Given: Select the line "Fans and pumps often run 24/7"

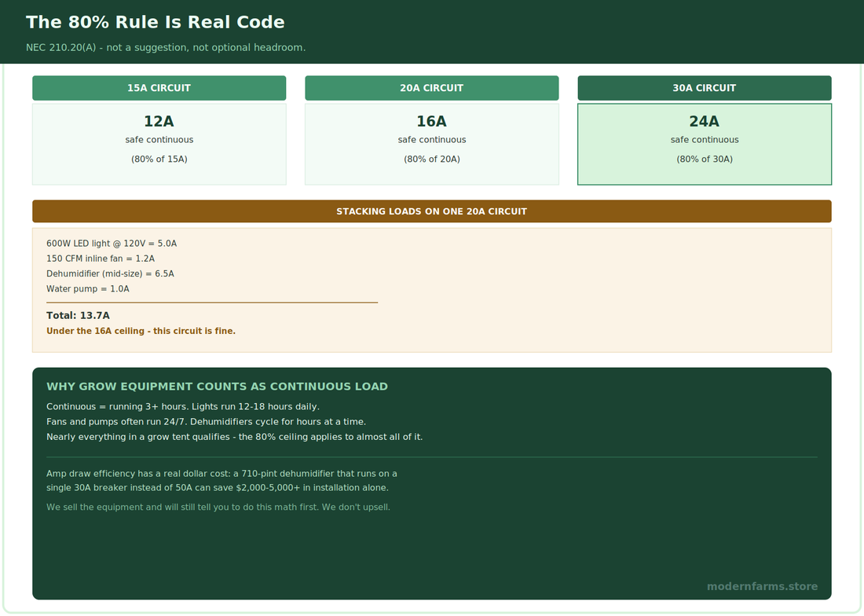Looking at the screenshot, I should (x=206, y=422).
